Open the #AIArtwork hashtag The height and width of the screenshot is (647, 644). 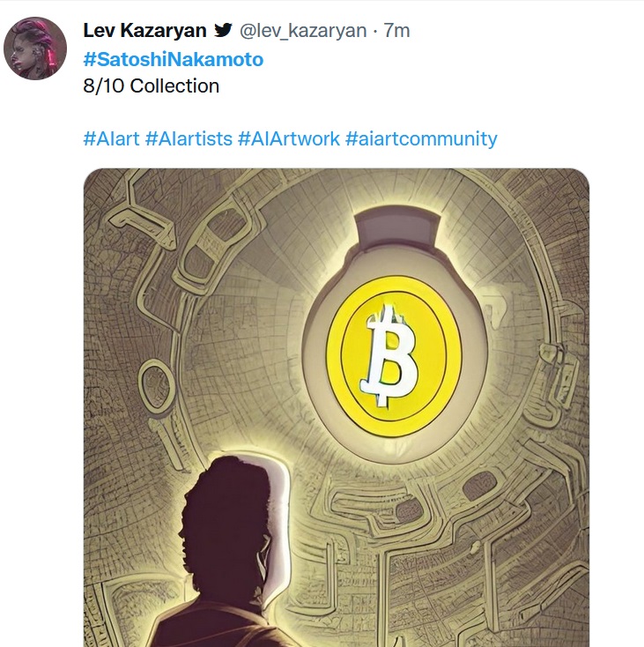[289, 138]
